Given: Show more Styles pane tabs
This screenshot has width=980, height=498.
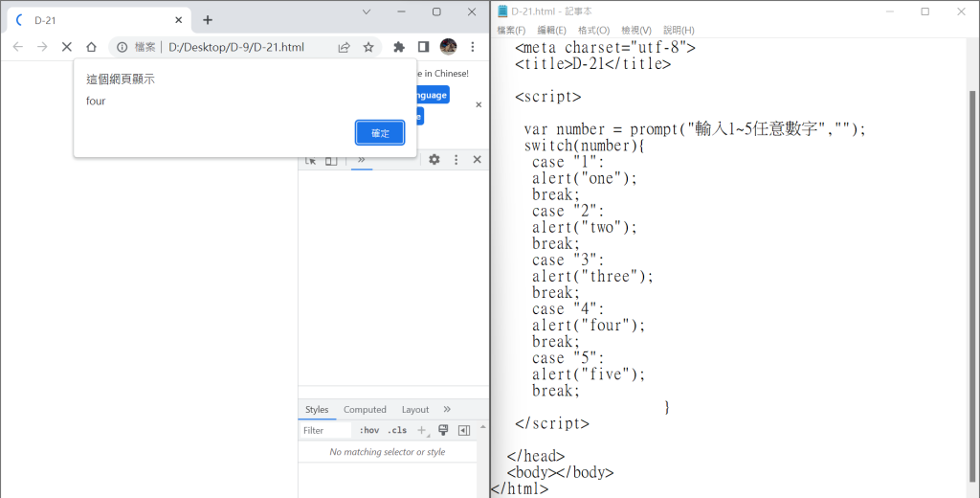Looking at the screenshot, I should coord(447,409).
